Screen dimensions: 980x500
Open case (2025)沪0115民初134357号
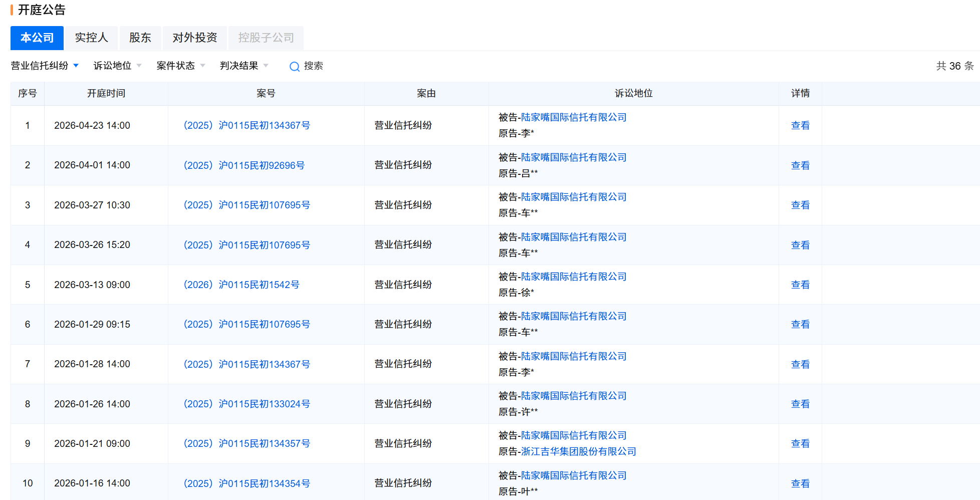pyautogui.click(x=247, y=443)
